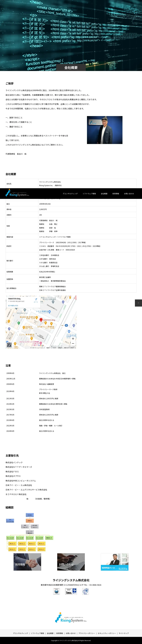Open 利用規約 link on the map
The image size is (142, 644).
[60, 348]
